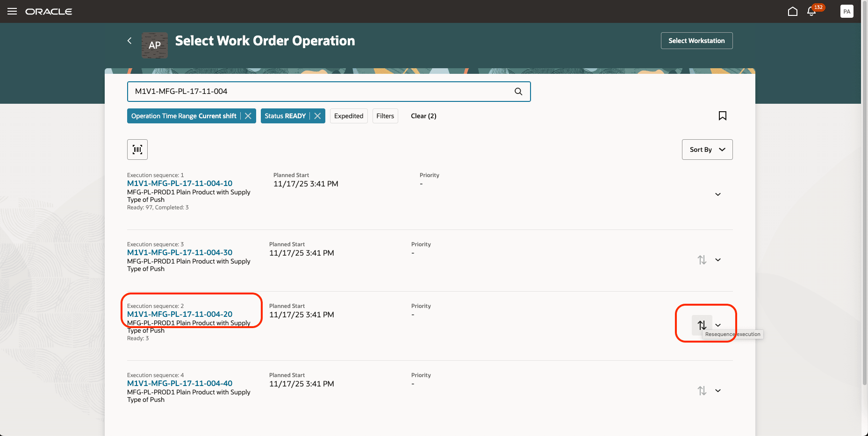Open the notifications bell

click(x=811, y=11)
